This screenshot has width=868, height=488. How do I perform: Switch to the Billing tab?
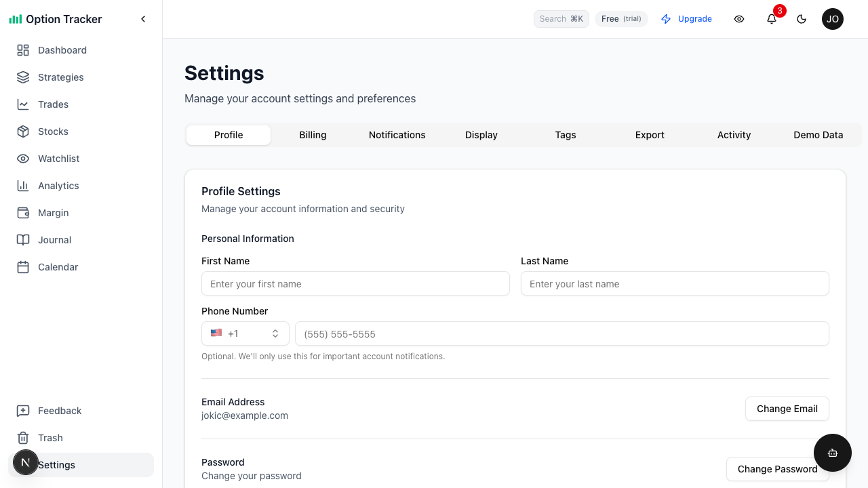coord(313,135)
